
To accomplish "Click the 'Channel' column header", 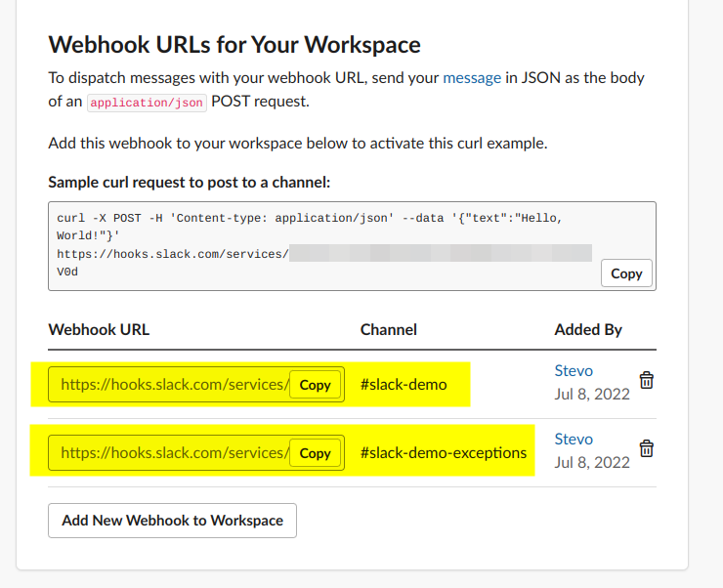I will click(389, 329).
